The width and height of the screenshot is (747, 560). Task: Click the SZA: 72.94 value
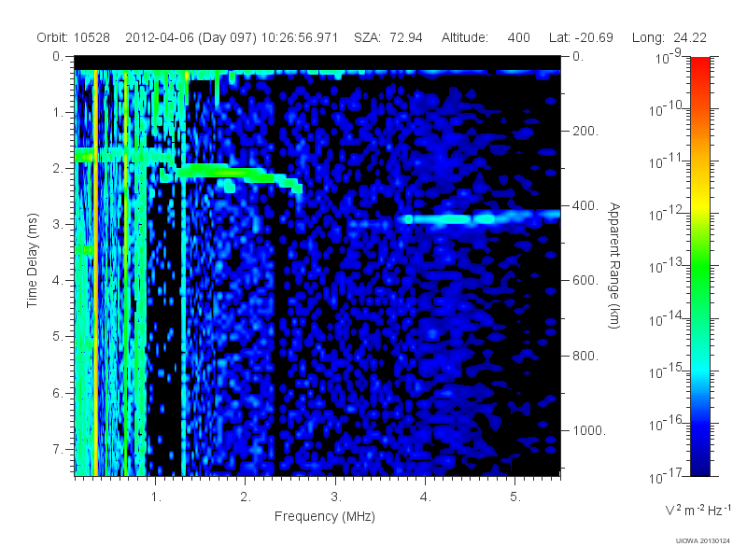(x=388, y=37)
